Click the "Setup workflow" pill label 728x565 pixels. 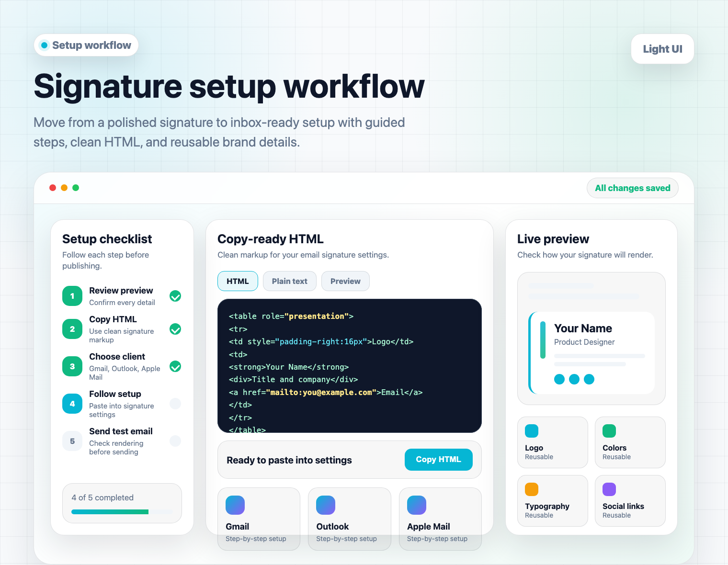[91, 45]
